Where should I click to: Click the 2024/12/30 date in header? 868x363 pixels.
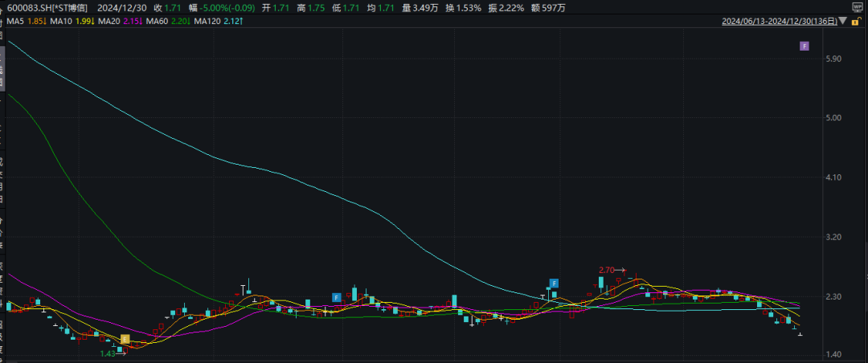click(x=124, y=7)
